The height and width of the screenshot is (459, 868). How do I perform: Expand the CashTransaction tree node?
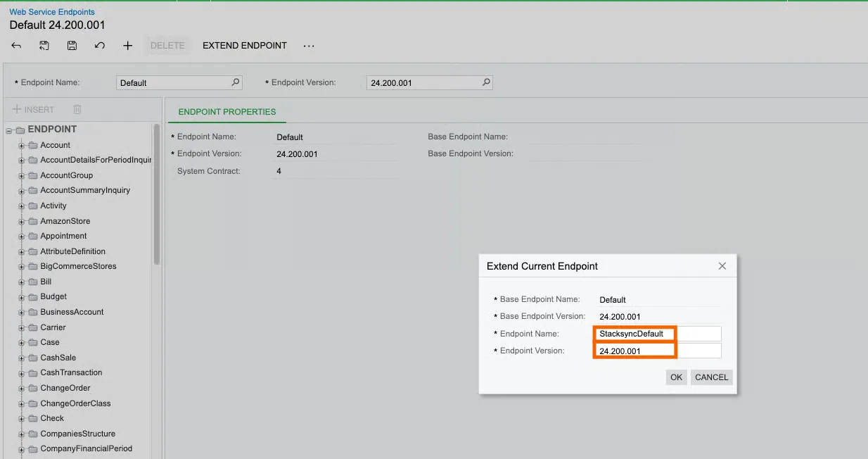[x=21, y=373]
